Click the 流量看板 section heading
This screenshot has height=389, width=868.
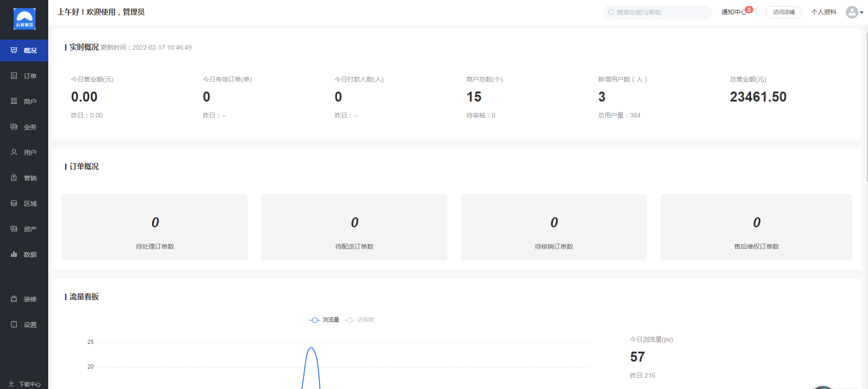(84, 297)
